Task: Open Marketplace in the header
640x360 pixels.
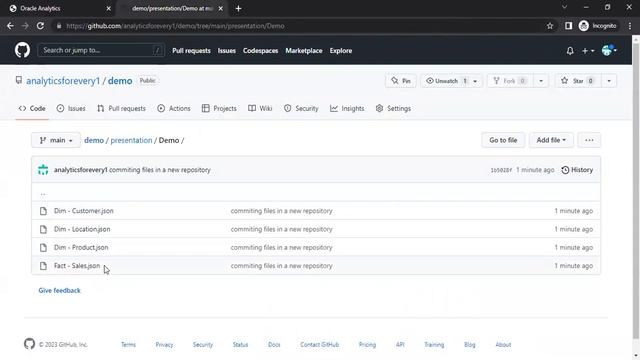Action: [x=304, y=51]
